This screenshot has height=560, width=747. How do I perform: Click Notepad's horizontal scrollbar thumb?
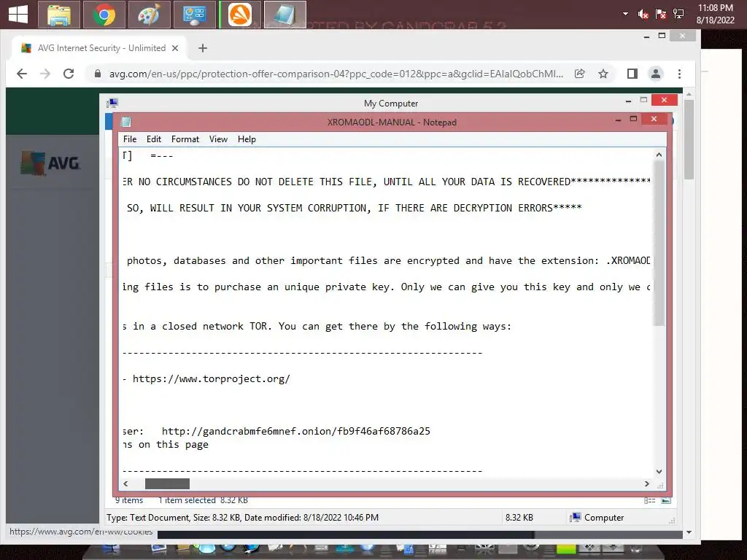point(167,484)
